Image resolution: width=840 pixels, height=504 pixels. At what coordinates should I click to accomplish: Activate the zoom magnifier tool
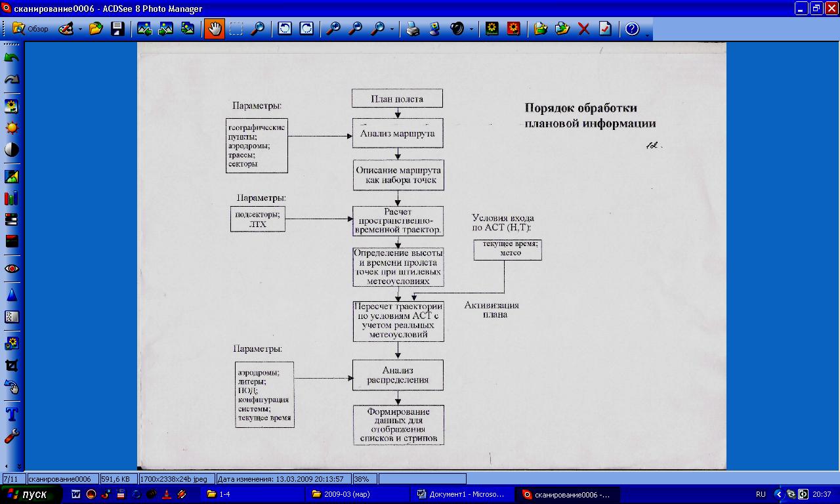(x=258, y=29)
